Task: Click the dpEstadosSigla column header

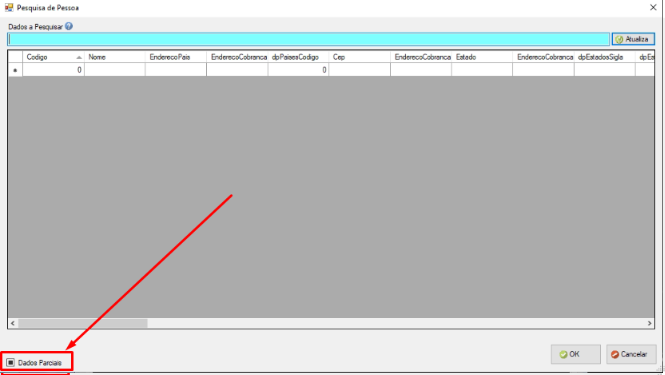Action: [604, 57]
